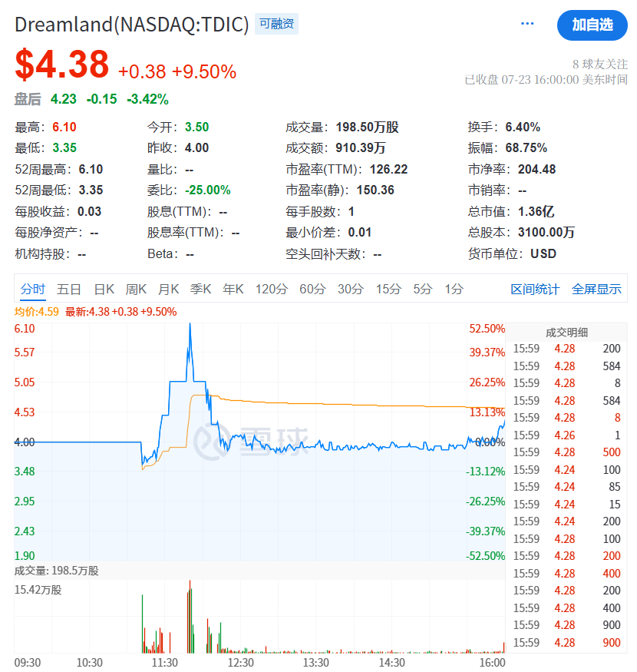The image size is (637, 672).
Task: Click the 成交明细 trade detail header
Action: click(x=566, y=332)
